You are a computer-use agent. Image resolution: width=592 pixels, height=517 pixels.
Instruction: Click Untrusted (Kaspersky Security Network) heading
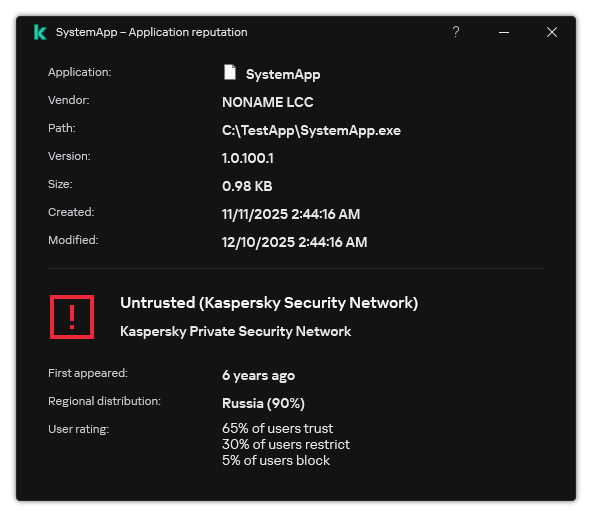click(x=269, y=303)
